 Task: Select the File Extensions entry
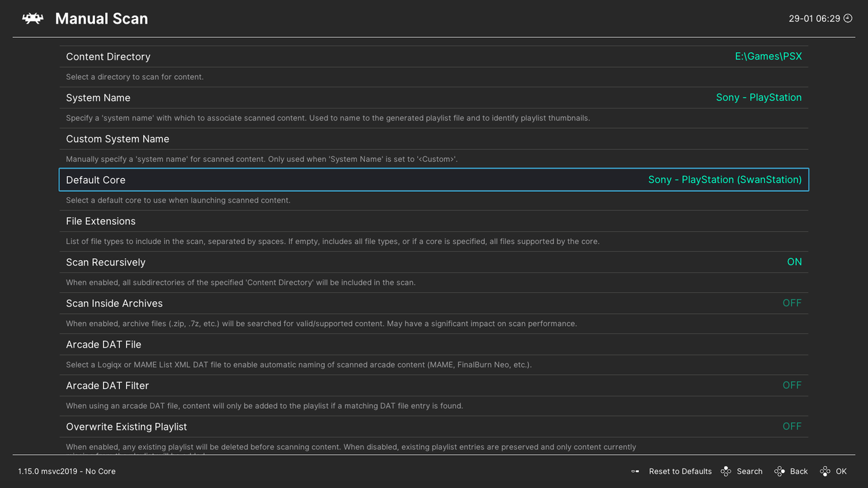pos(434,221)
